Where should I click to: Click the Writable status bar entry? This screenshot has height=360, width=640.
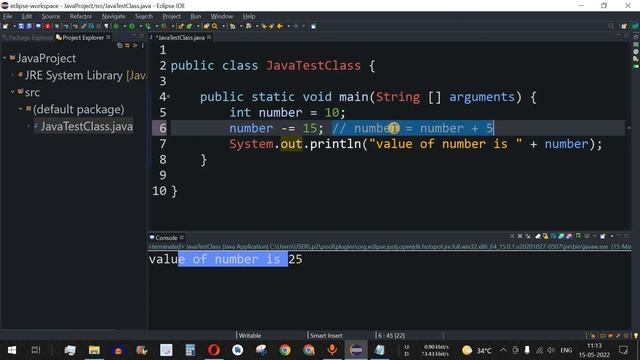(249, 336)
